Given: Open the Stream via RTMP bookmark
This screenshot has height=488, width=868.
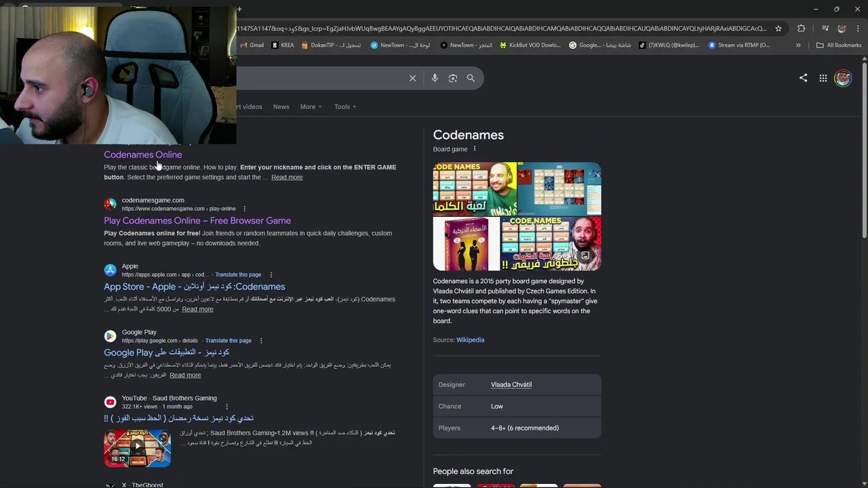Looking at the screenshot, I should click(739, 45).
